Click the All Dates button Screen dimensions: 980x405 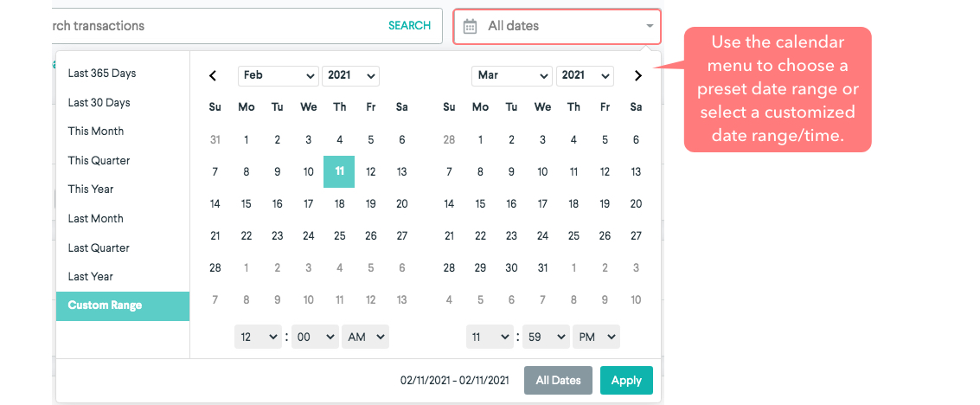[558, 381]
